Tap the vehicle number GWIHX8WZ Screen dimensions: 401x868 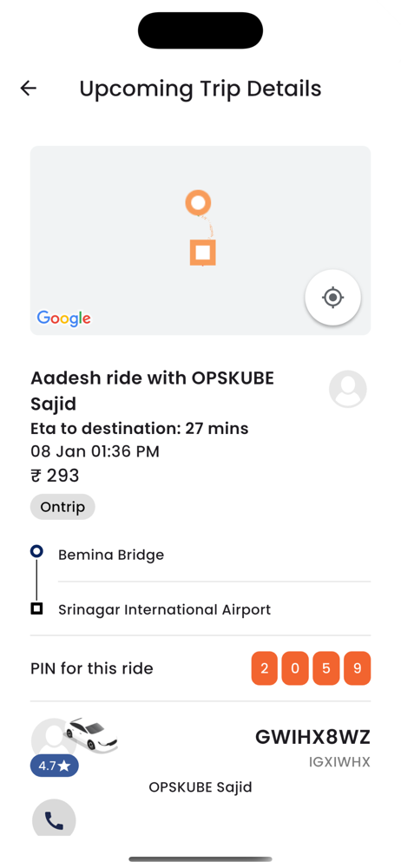[x=313, y=737]
